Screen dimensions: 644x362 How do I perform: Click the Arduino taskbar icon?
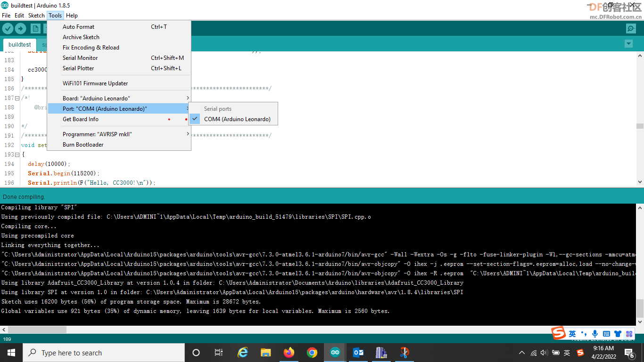(335, 353)
